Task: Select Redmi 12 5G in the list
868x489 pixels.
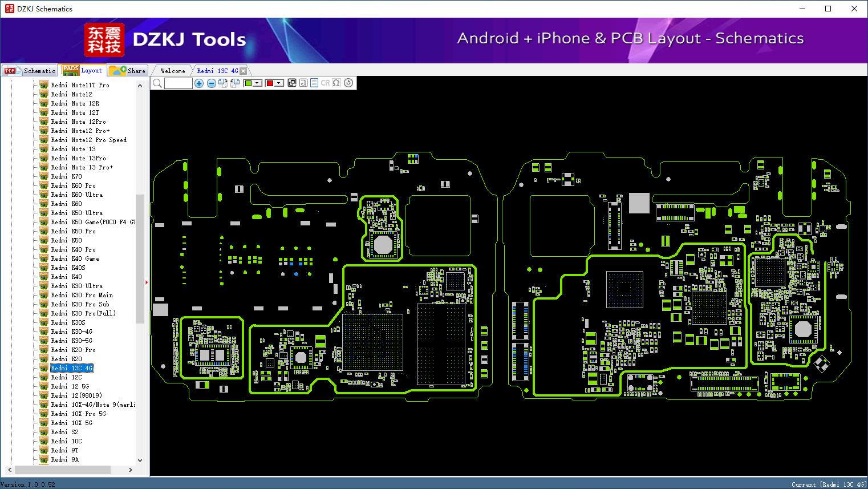Action: 70,386
